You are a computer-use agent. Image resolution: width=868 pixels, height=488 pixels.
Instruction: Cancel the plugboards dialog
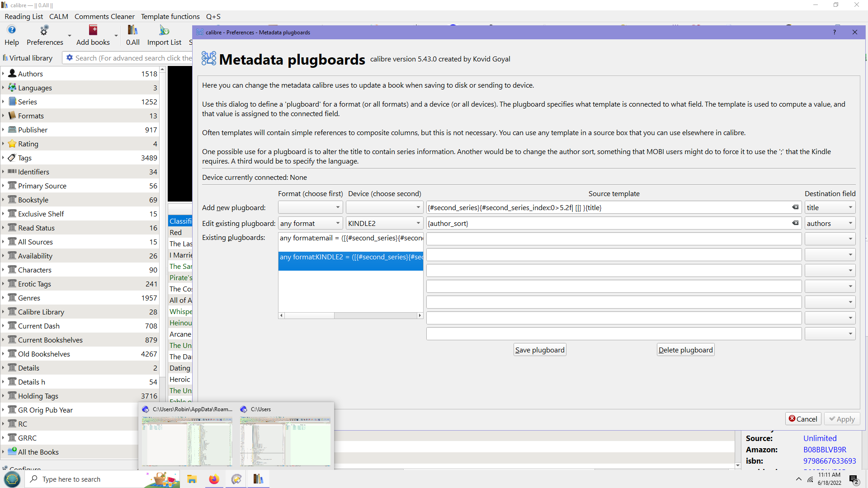click(803, 419)
